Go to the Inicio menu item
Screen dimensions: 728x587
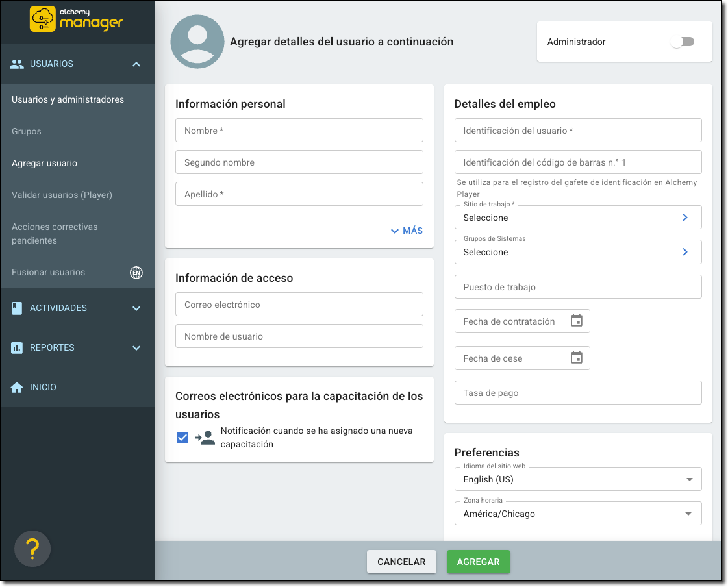pos(77,387)
